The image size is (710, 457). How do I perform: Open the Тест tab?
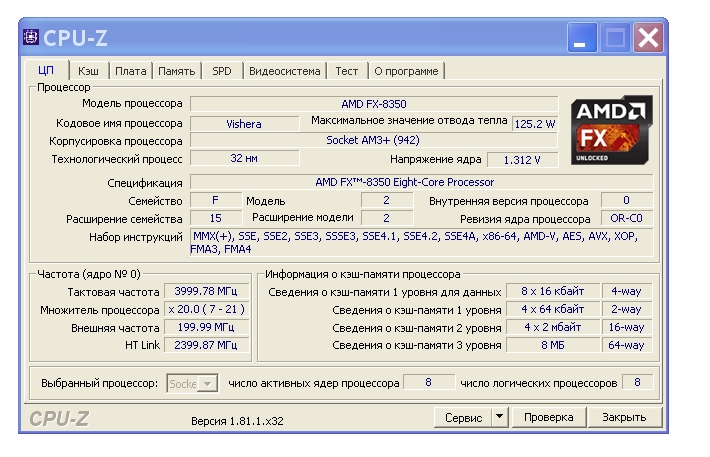tap(346, 71)
